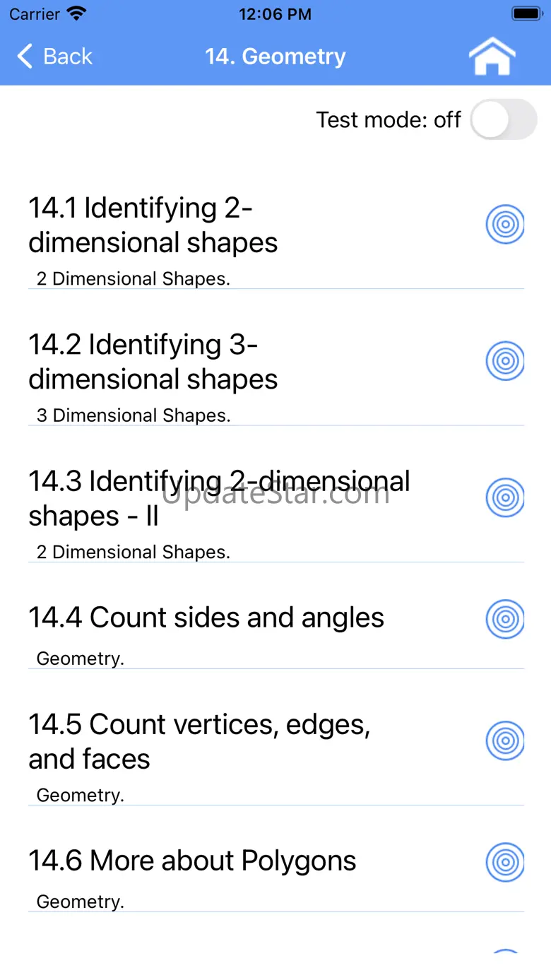Tap target icon for 14.5 lesson
551x980 pixels.
505,740
